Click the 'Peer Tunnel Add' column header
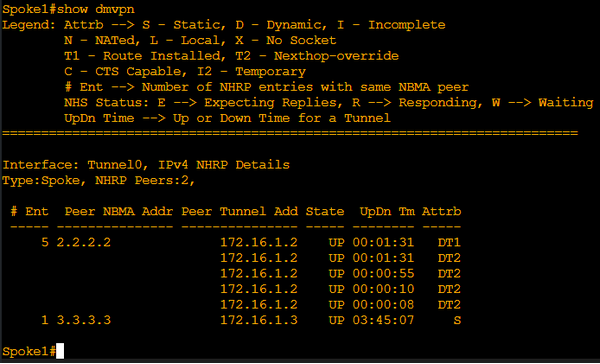Viewport: 600px width, 364px height. click(240, 211)
